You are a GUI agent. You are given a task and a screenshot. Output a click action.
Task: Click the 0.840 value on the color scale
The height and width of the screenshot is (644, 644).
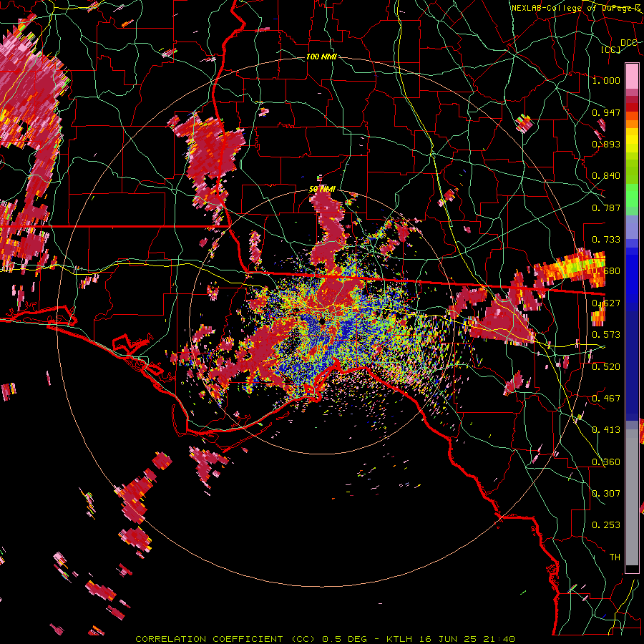(x=606, y=176)
